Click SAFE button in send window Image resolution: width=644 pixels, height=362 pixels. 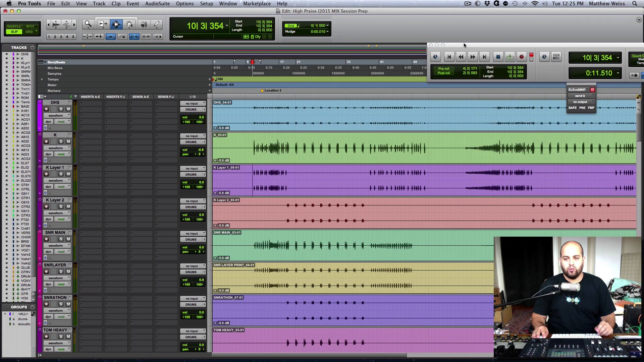pos(573,108)
